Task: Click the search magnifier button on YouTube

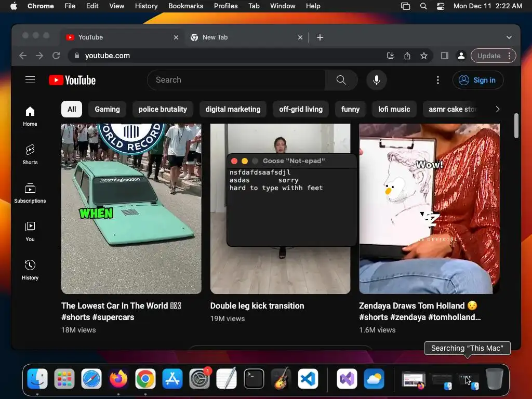Action: [341, 80]
